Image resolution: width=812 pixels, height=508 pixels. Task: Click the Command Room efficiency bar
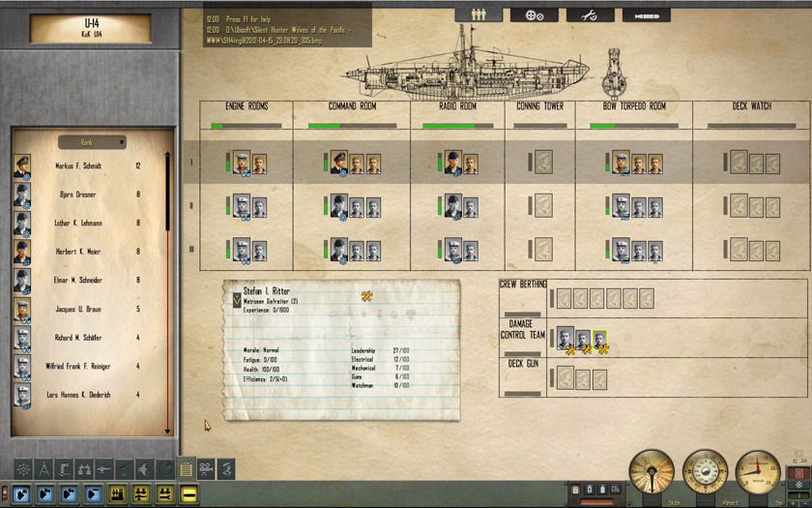[352, 126]
